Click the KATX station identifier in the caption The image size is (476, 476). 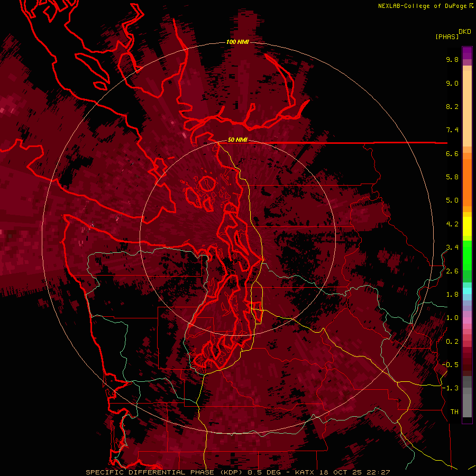[x=305, y=472]
